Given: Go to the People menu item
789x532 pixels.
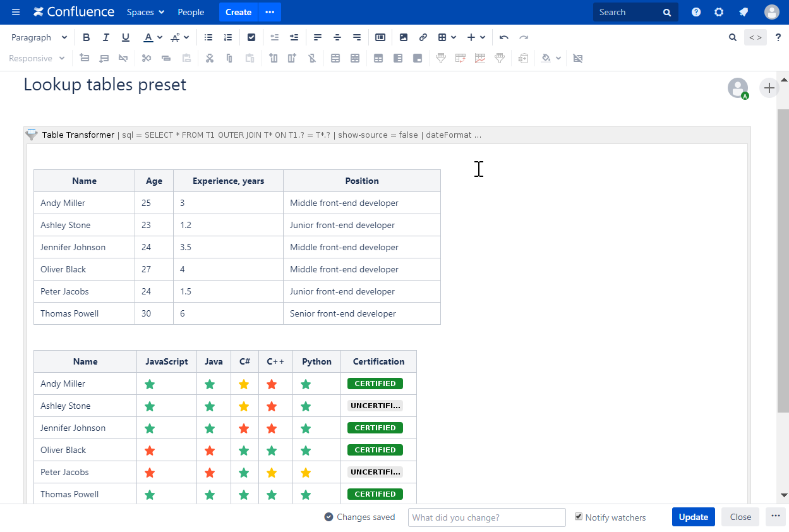Looking at the screenshot, I should (x=191, y=12).
